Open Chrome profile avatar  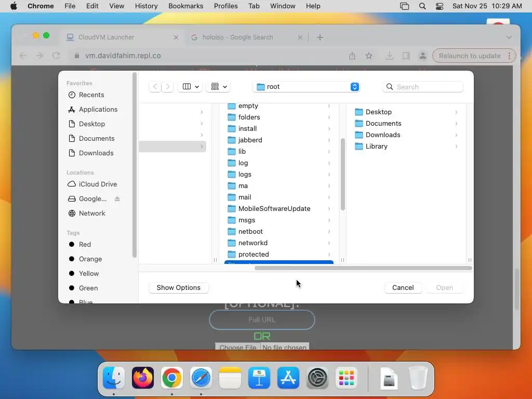click(x=423, y=56)
